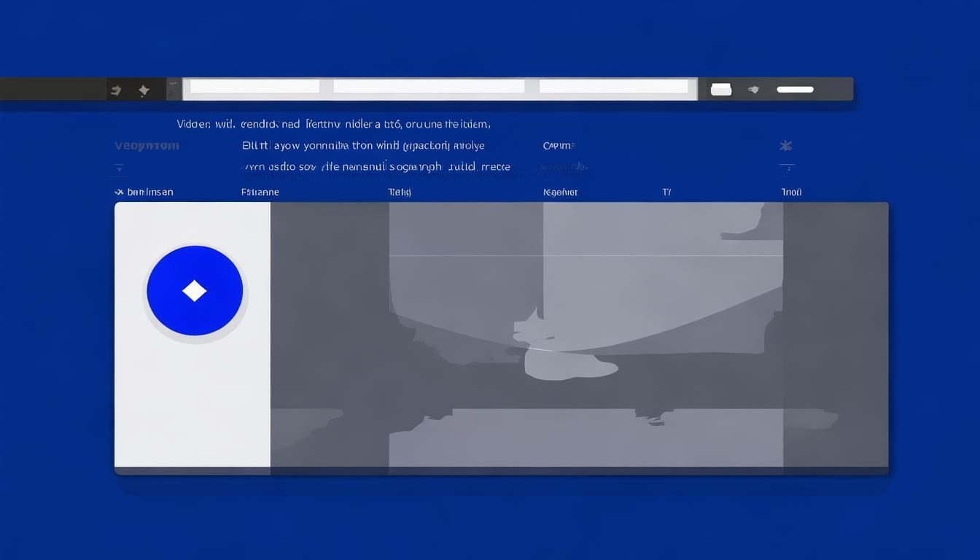Click the narrow grip handle beside the sparkle icon

(x=174, y=89)
